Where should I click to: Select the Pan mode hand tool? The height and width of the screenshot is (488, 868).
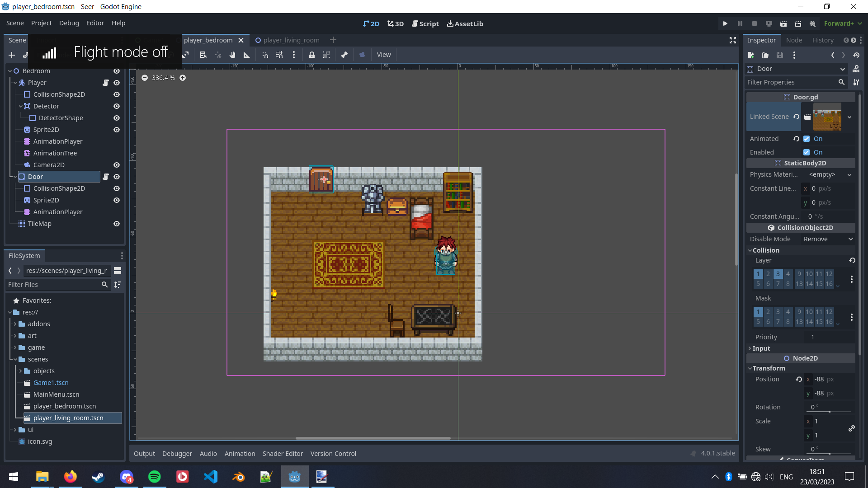pos(232,55)
